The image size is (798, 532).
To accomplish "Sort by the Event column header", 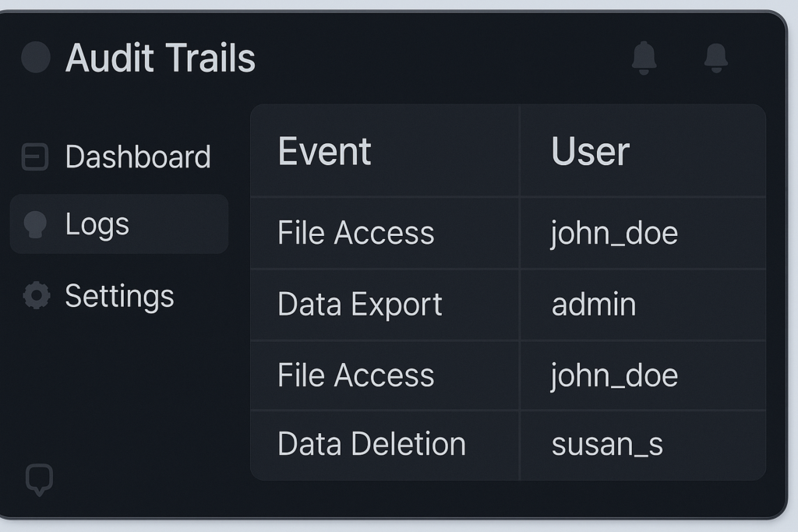I will (324, 151).
